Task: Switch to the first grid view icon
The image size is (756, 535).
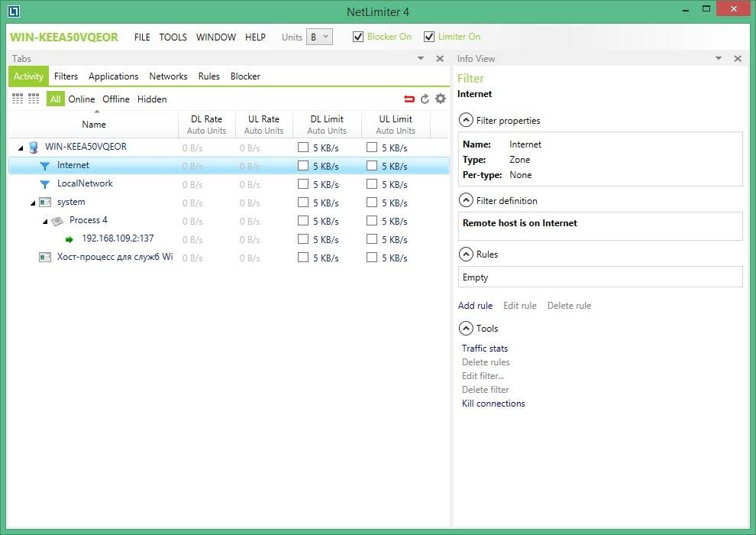Action: [x=18, y=99]
